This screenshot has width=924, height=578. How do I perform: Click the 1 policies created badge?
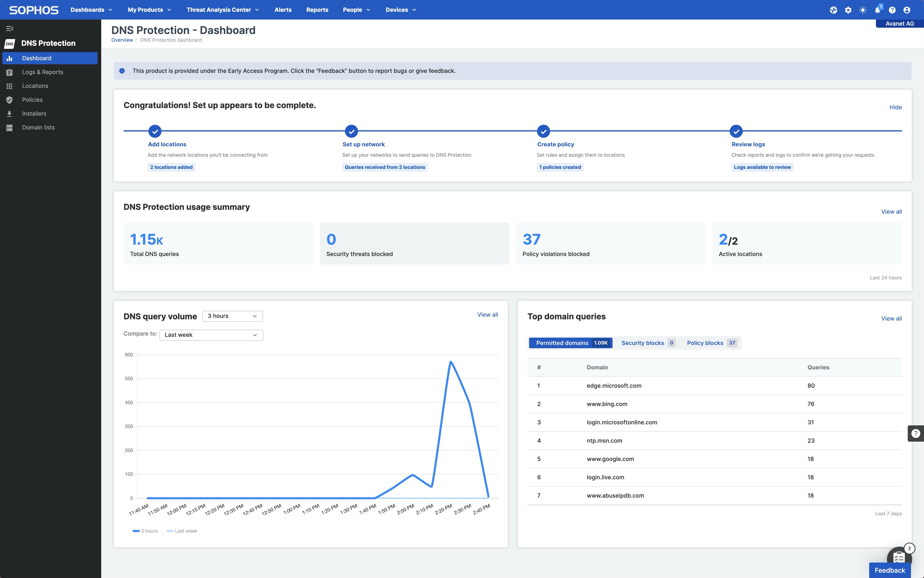560,167
